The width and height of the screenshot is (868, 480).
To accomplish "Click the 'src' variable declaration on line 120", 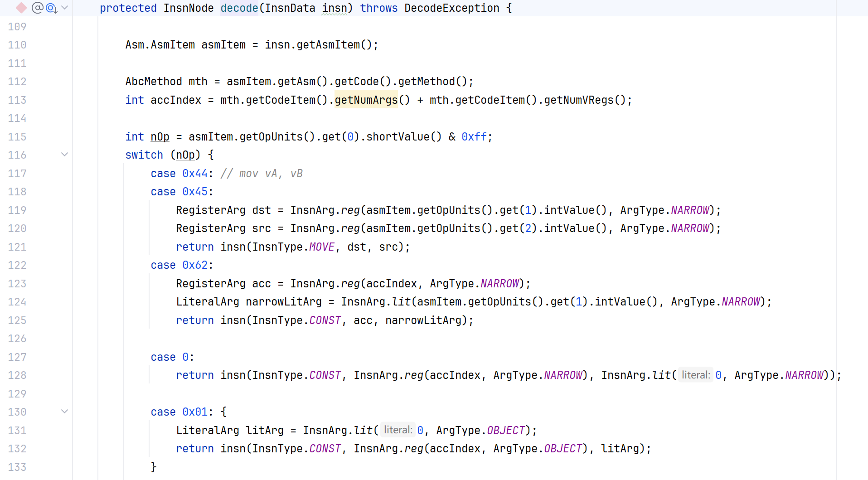I will pyautogui.click(x=262, y=228).
